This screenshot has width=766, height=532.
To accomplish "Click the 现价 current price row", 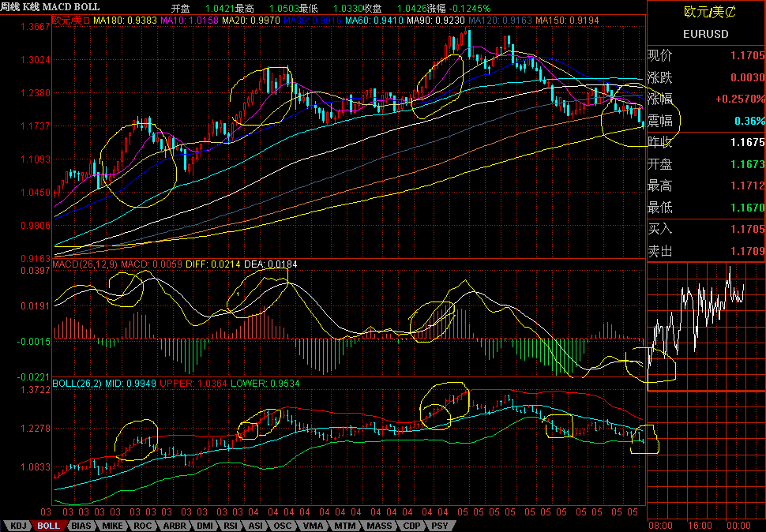I will 706,55.
